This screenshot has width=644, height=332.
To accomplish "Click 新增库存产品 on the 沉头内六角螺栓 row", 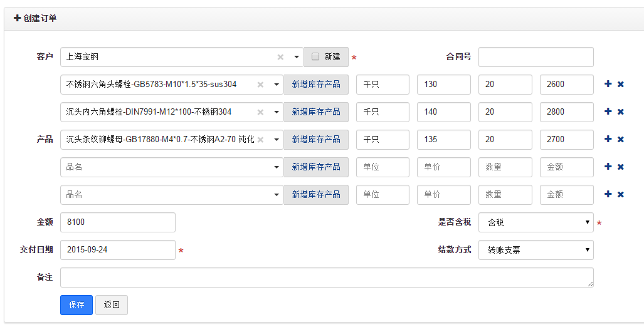I will click(316, 112).
